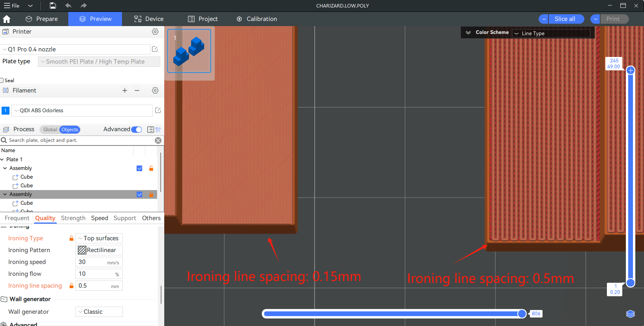Click the Print button

click(614, 19)
